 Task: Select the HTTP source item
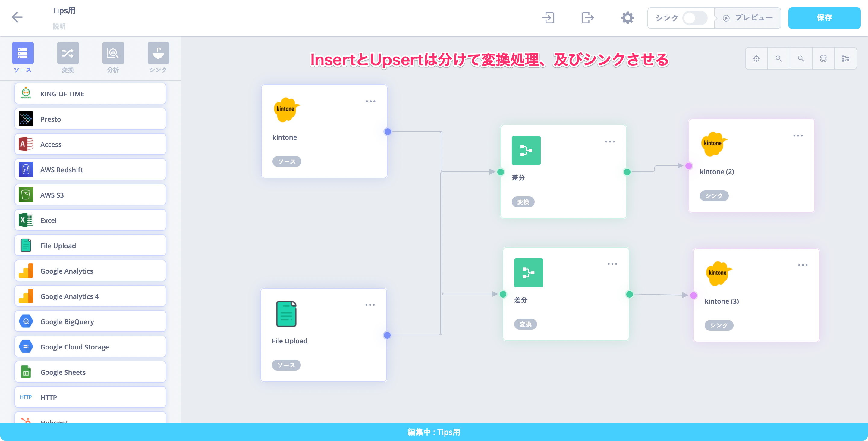[90, 397]
